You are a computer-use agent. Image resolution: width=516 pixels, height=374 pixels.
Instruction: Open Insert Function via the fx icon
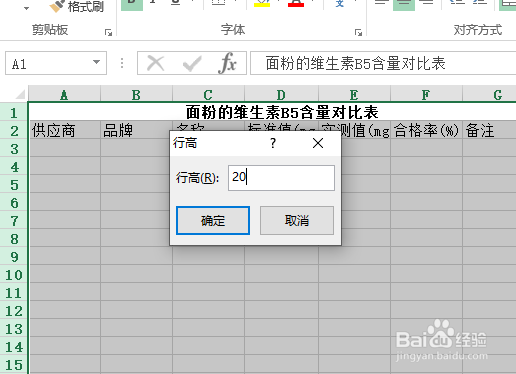[228, 63]
